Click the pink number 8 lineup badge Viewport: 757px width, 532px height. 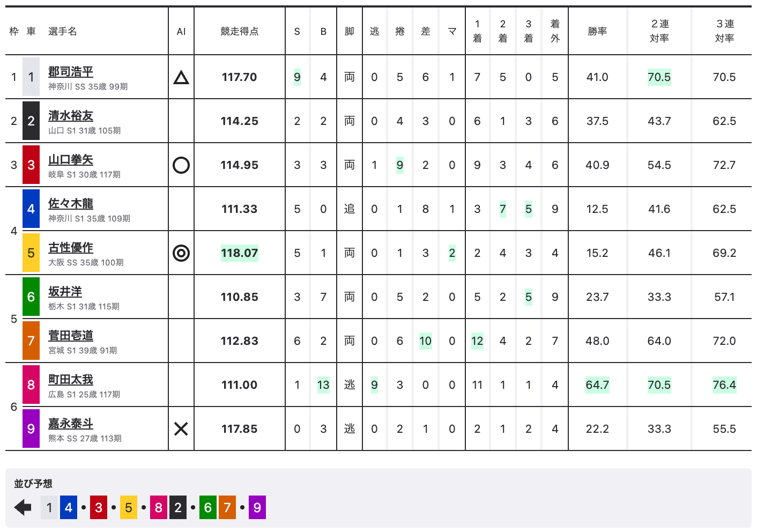[159, 508]
